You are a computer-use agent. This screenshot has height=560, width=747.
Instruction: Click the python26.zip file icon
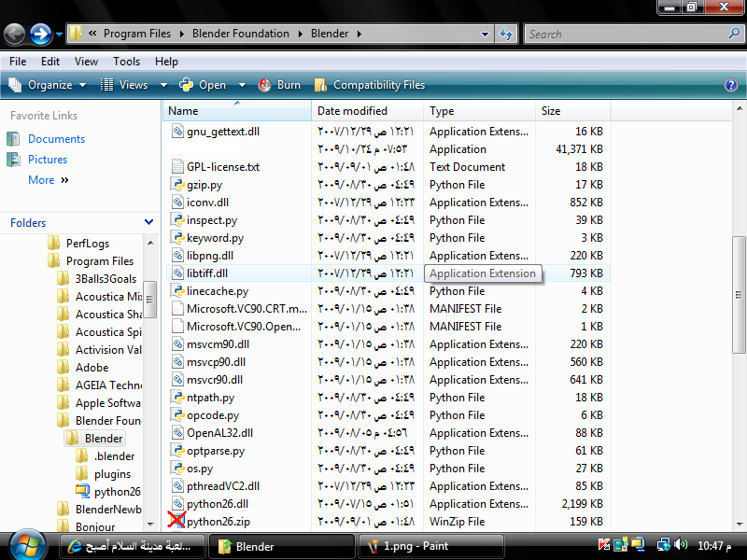(x=176, y=520)
